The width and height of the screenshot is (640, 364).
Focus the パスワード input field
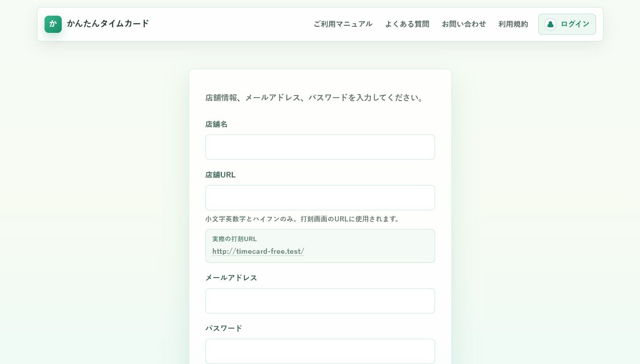tap(320, 351)
